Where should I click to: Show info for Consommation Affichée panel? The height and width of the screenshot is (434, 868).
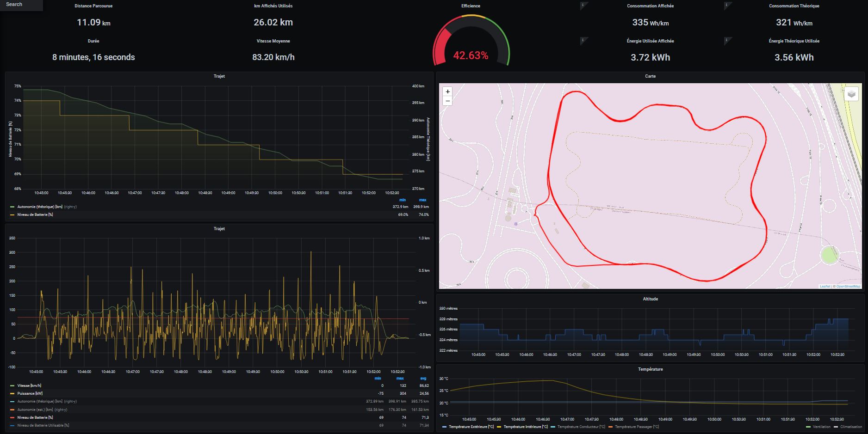583,5
